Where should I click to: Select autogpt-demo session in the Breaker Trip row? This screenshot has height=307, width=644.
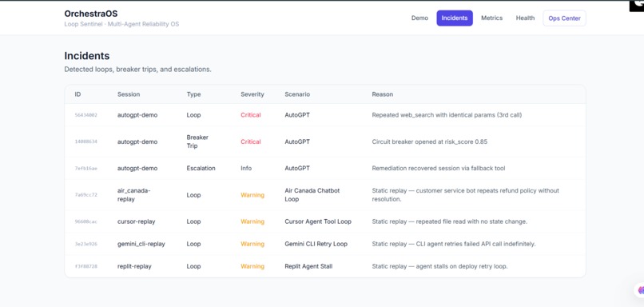click(x=137, y=142)
